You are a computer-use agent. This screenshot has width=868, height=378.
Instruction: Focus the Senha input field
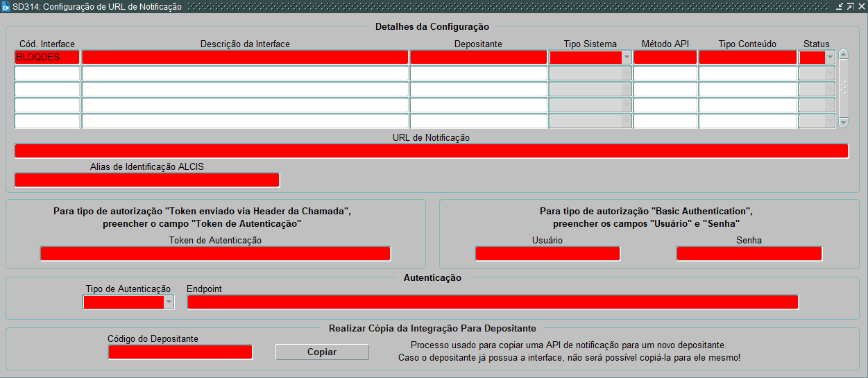click(749, 254)
